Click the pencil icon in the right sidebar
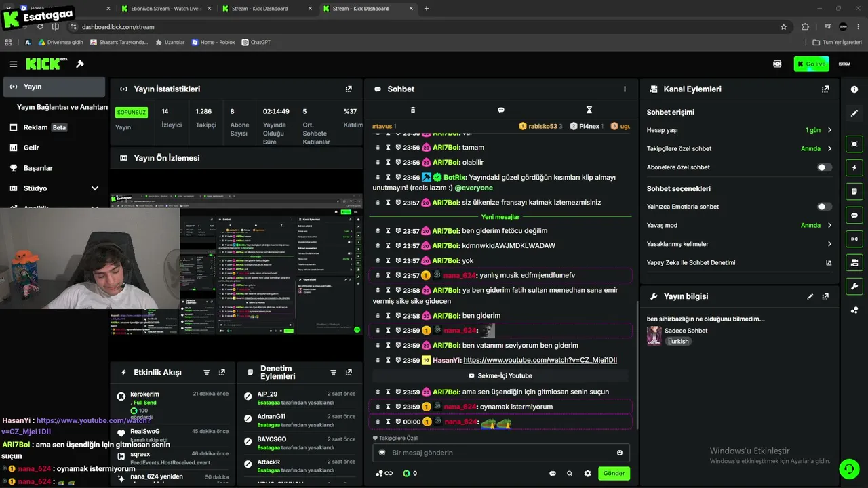This screenshot has width=868, height=488. point(854,113)
